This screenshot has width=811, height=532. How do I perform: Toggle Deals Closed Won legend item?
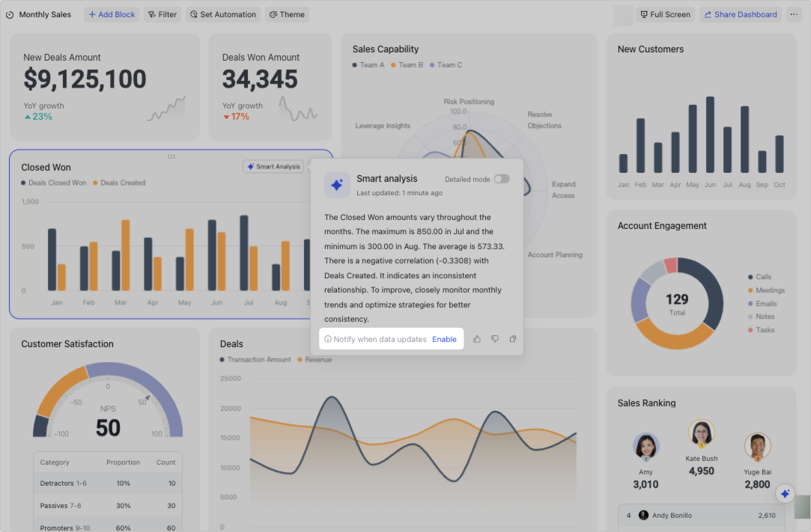click(54, 183)
